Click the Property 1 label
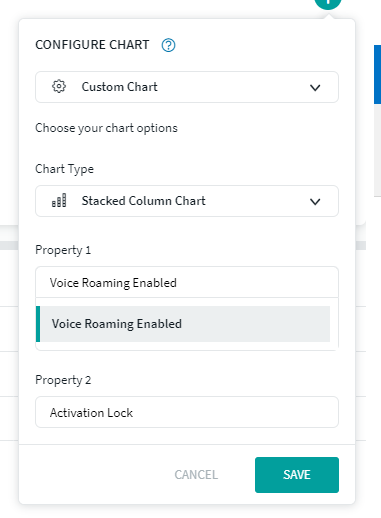 63,250
